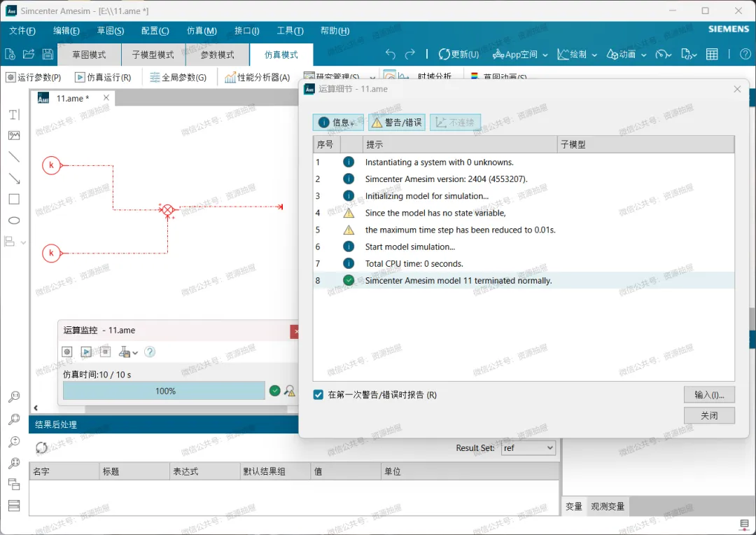Click the lower k constant block
The image size is (756, 535).
click(x=52, y=253)
